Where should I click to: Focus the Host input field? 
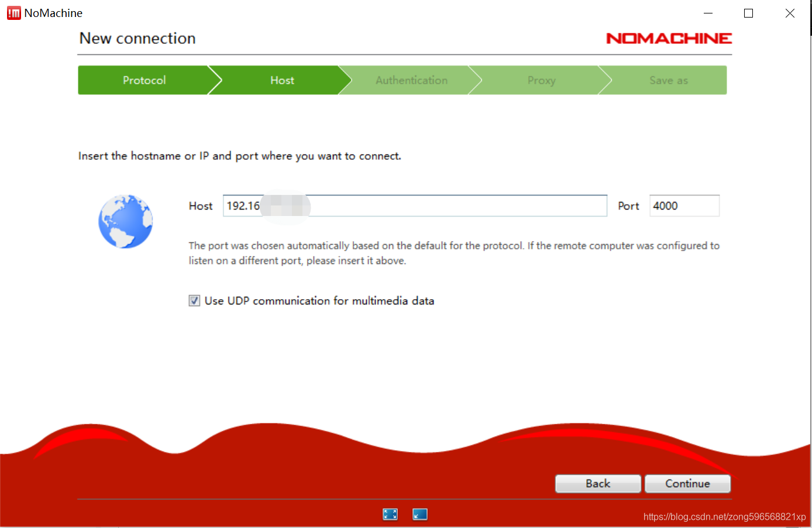point(415,206)
